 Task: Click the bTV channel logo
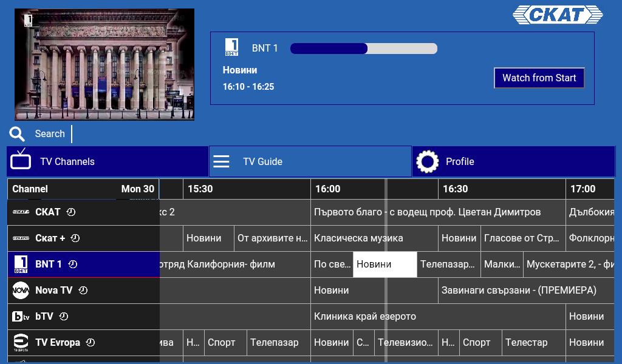coord(21,317)
